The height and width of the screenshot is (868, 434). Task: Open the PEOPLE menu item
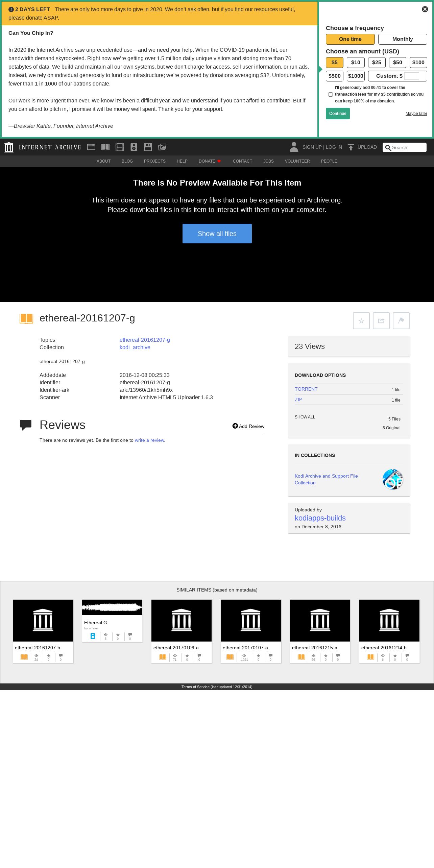point(329,161)
